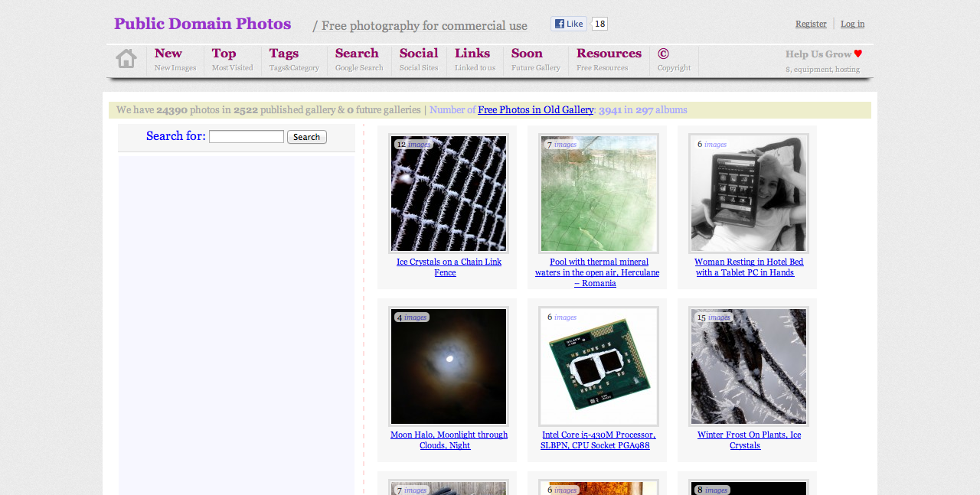Click the 12 images badge
Viewport: 980px width, 495px height.
413,144
